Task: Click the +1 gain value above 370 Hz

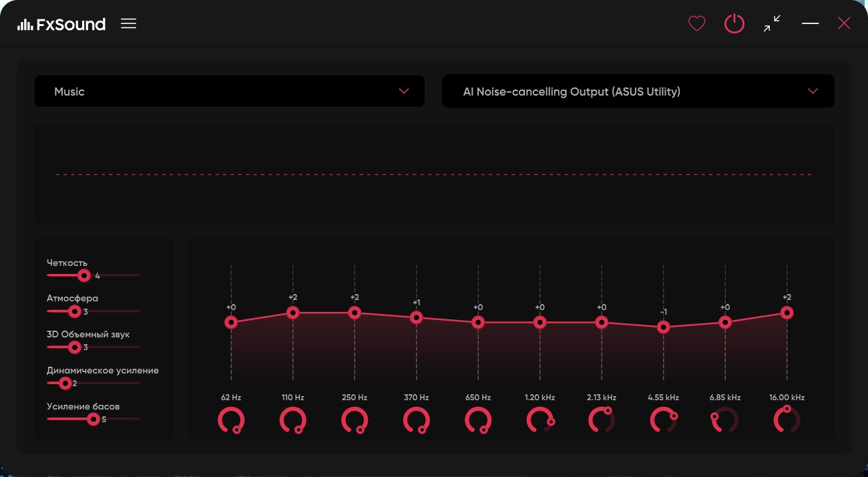Action: tap(416, 303)
